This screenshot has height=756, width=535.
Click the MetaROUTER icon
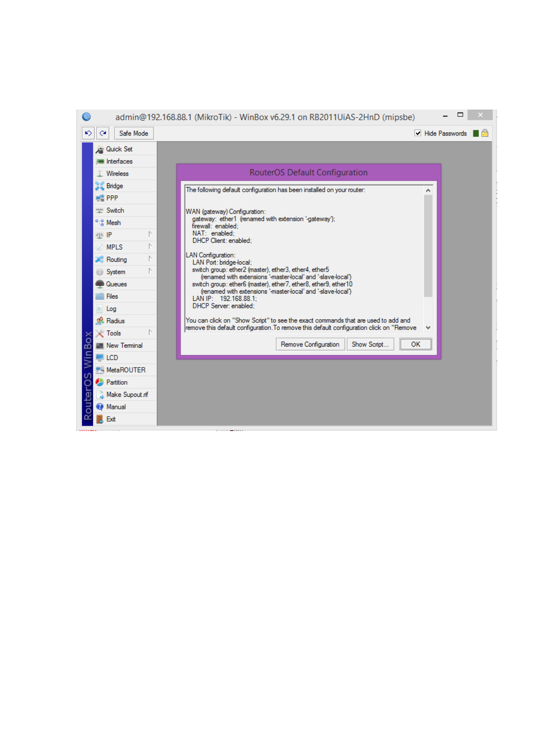(100, 370)
